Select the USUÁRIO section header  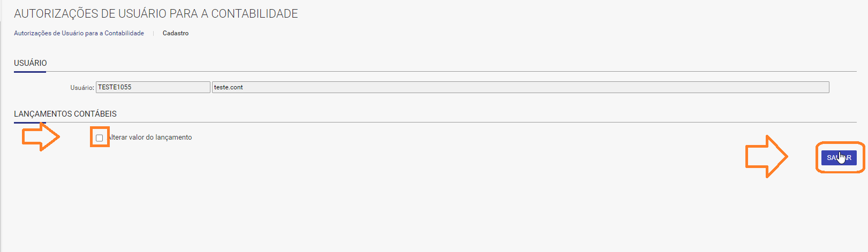[31, 63]
